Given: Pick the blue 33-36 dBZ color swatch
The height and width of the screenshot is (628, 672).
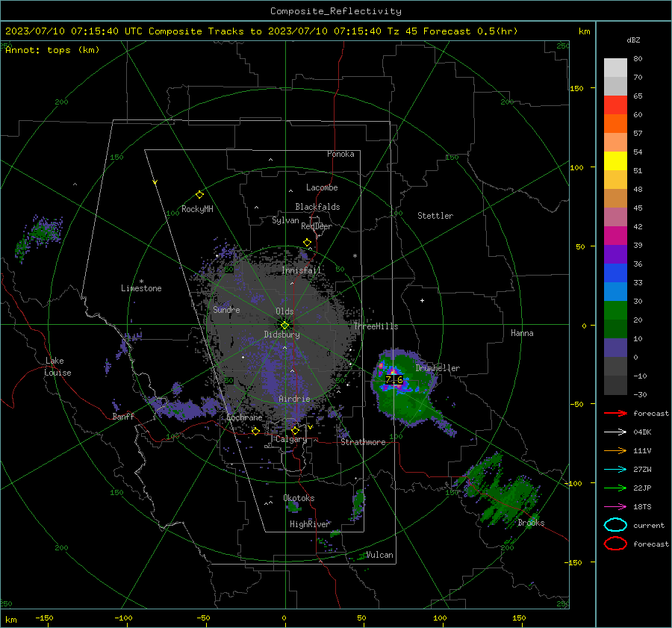Looking at the screenshot, I should tap(615, 273).
